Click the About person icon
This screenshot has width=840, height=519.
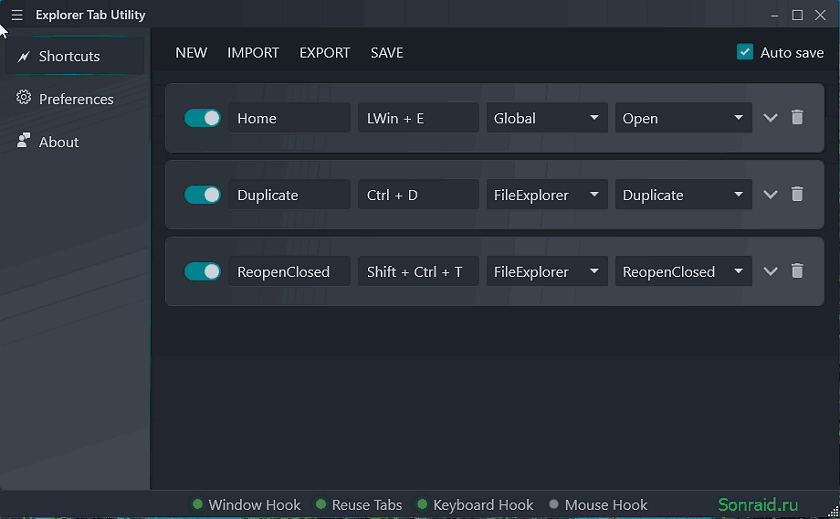point(23,140)
